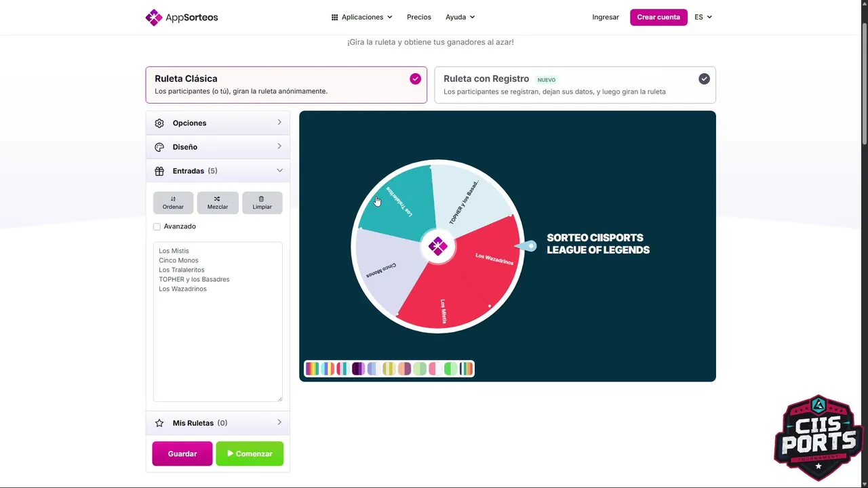Screen dimensions: 868x488
Task: Open the Ayuda dropdown menu
Action: pyautogui.click(x=460, y=17)
